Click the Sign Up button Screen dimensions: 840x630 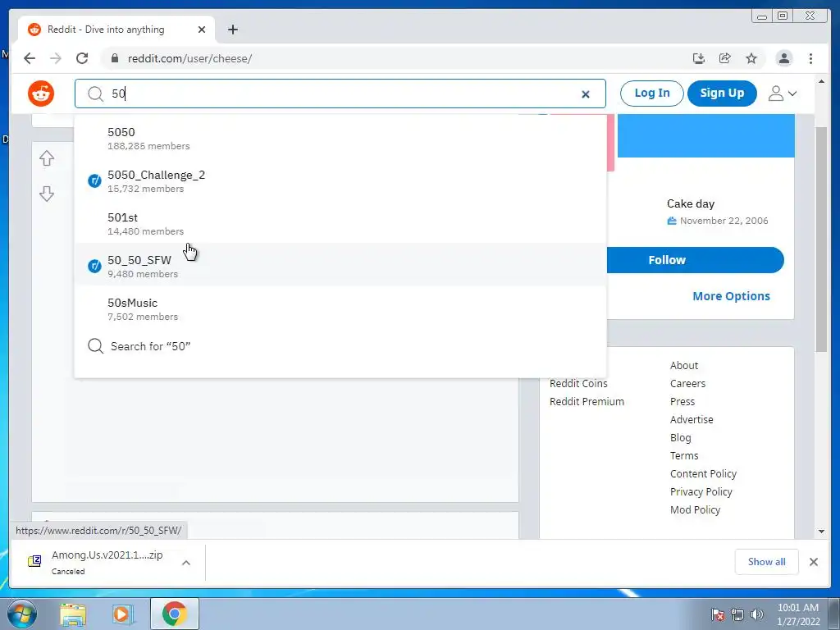pos(722,94)
